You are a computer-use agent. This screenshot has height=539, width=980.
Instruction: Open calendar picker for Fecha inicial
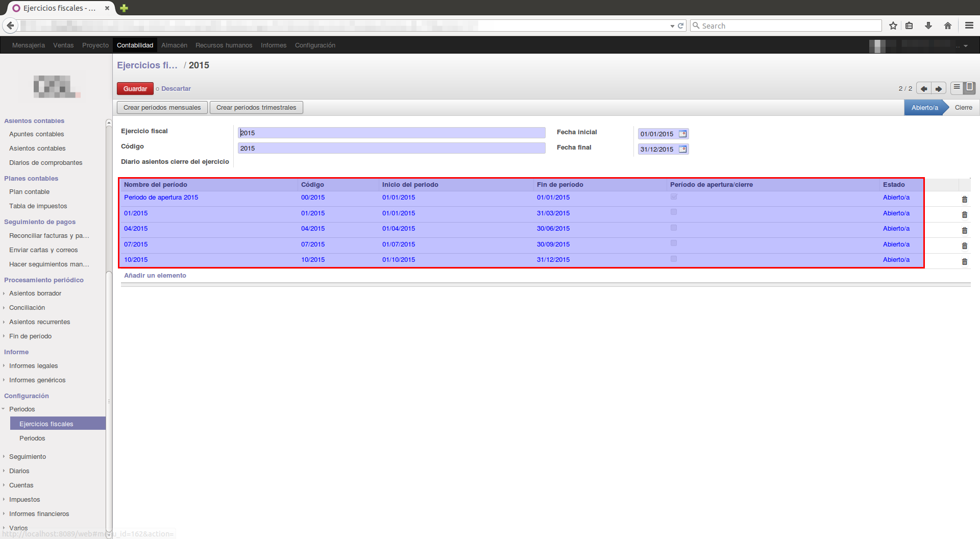click(682, 134)
